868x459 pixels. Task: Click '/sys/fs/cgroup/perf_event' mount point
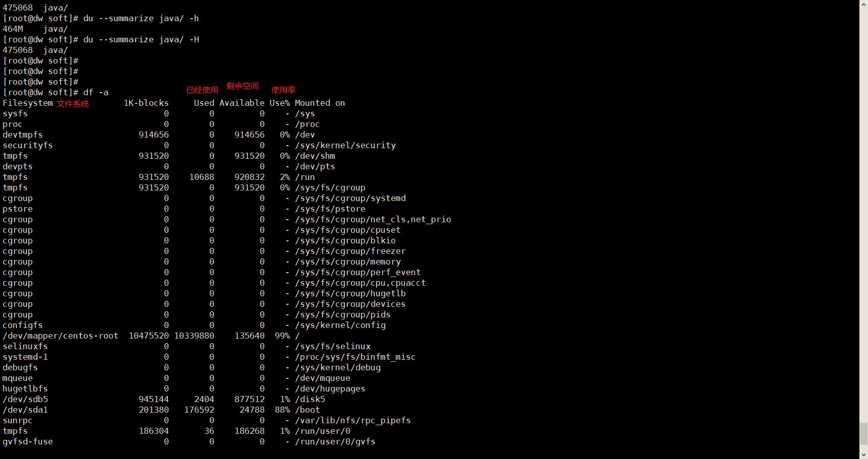click(358, 272)
